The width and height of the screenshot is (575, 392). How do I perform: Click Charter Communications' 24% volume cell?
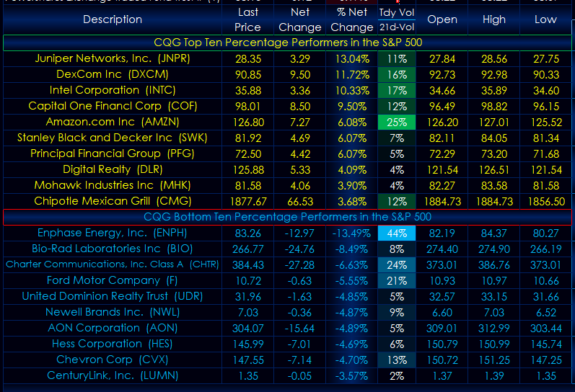tap(397, 264)
